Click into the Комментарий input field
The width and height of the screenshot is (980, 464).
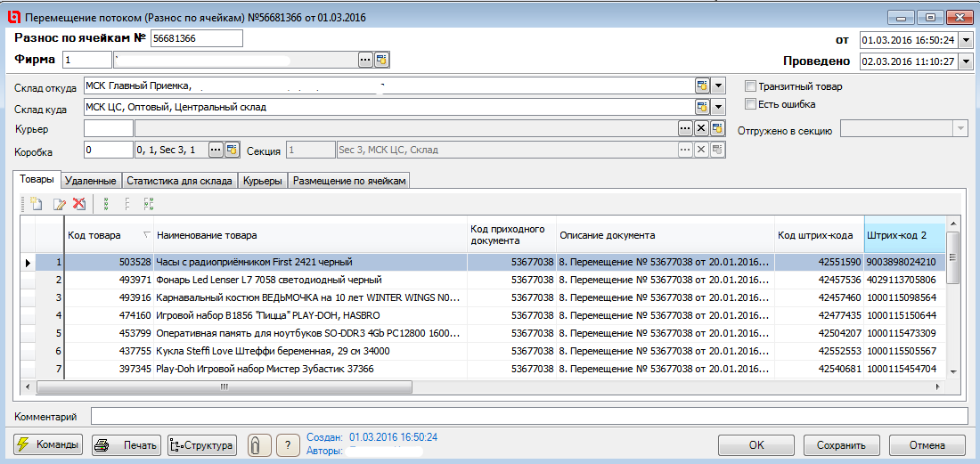coord(528,416)
